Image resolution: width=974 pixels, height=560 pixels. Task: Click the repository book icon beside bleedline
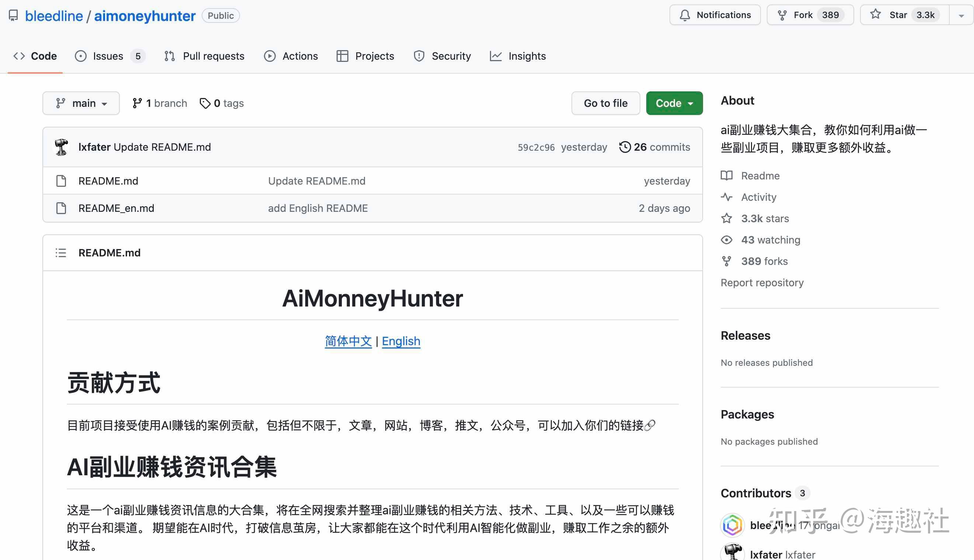pyautogui.click(x=13, y=15)
